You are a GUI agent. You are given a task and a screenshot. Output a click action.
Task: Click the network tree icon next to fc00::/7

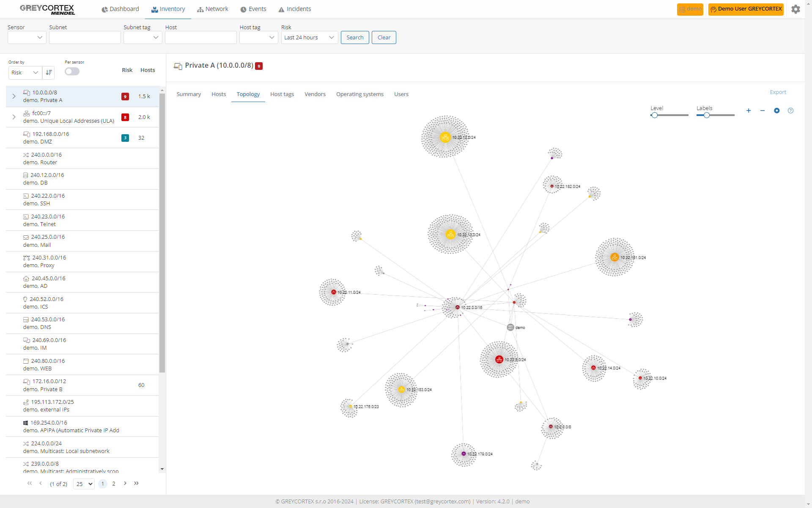26,113
